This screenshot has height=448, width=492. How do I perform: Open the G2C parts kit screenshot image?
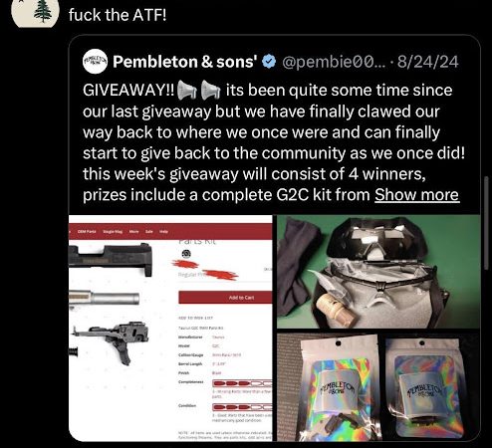pos(170,328)
